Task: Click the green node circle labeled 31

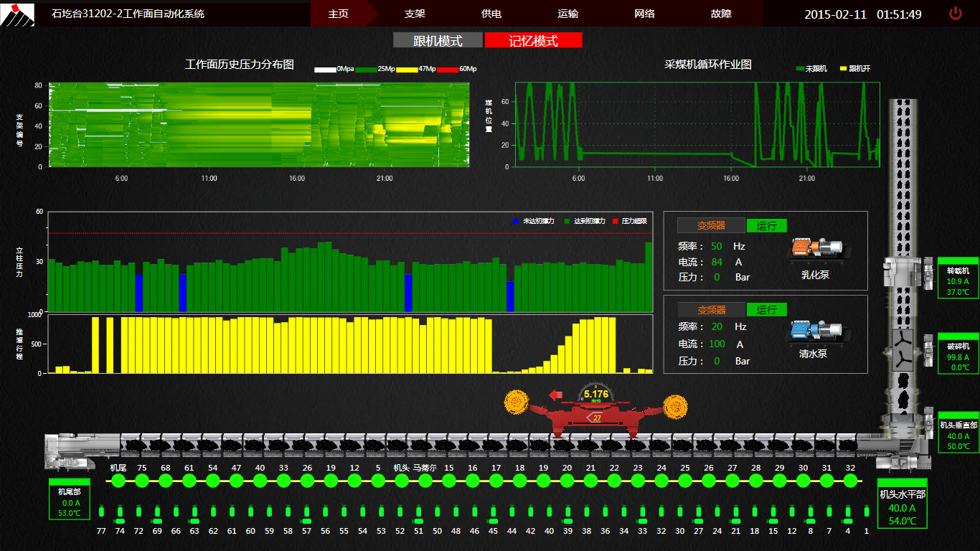Action: click(x=826, y=481)
